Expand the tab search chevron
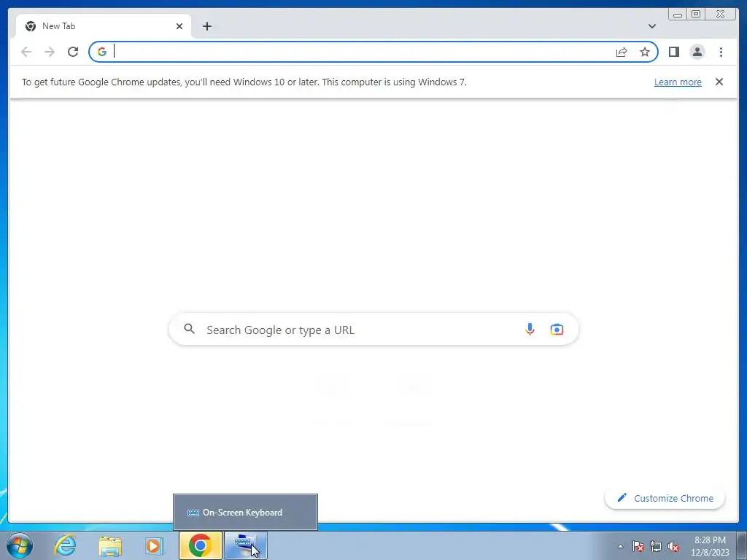 pyautogui.click(x=652, y=26)
